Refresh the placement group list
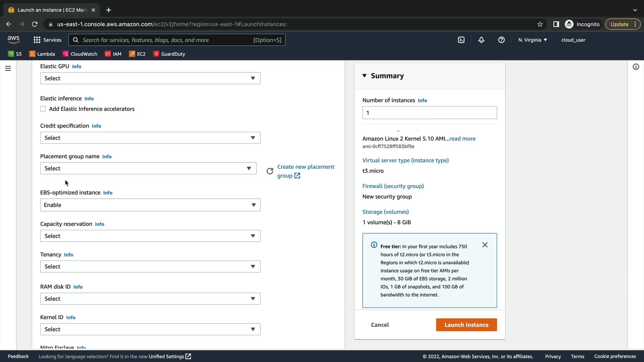The width and height of the screenshot is (644, 362). (x=270, y=171)
